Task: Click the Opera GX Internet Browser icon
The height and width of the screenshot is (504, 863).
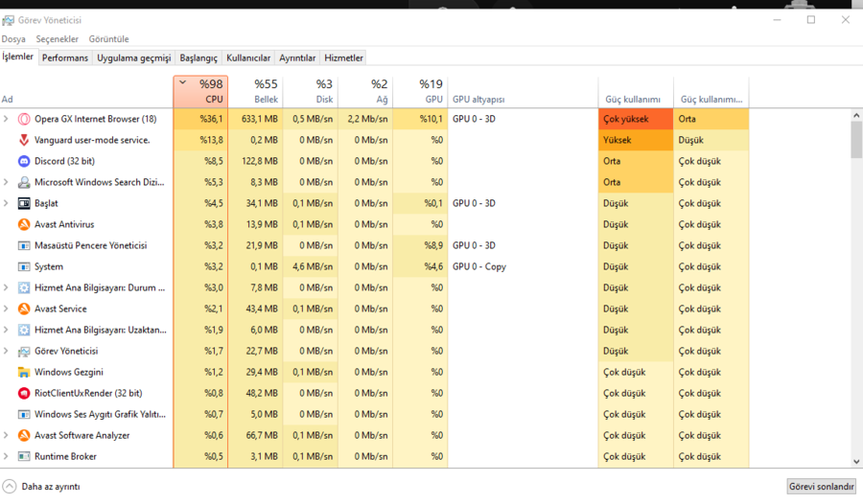Action: (24, 119)
